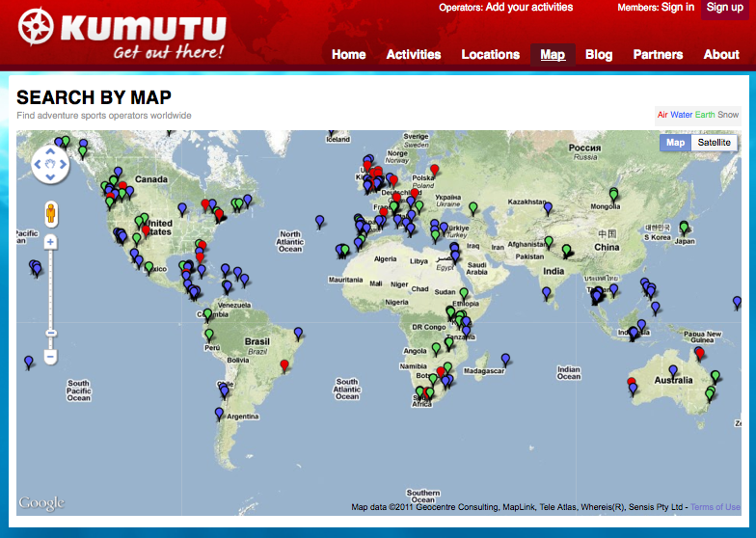
Task: Select the green marker north of Iraq
Action: [473, 208]
